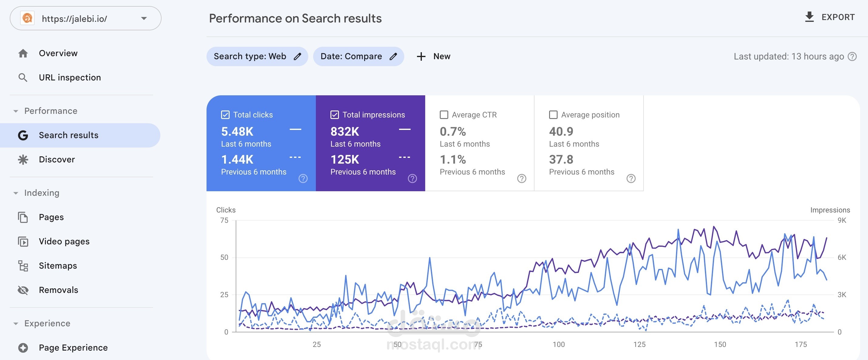Click the Export button
The height and width of the screenshot is (360, 868).
830,17
